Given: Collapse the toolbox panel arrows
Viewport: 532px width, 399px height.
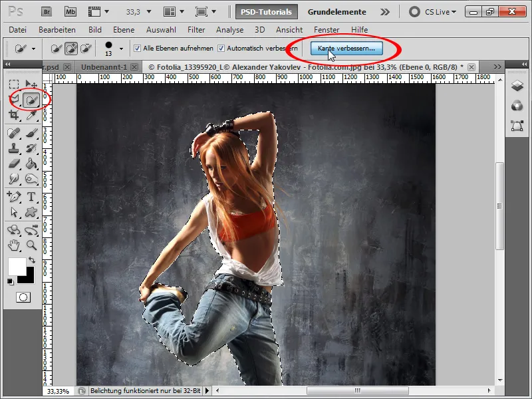Looking at the screenshot, I should (x=8, y=64).
